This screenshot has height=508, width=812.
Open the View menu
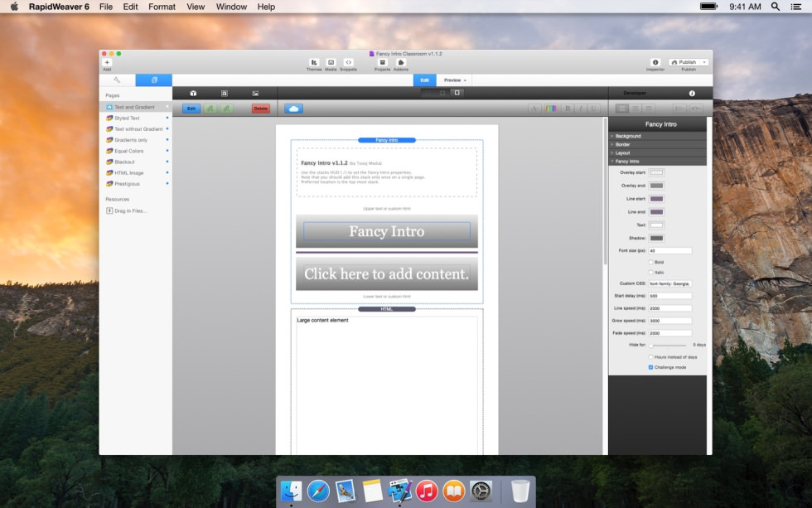point(196,7)
